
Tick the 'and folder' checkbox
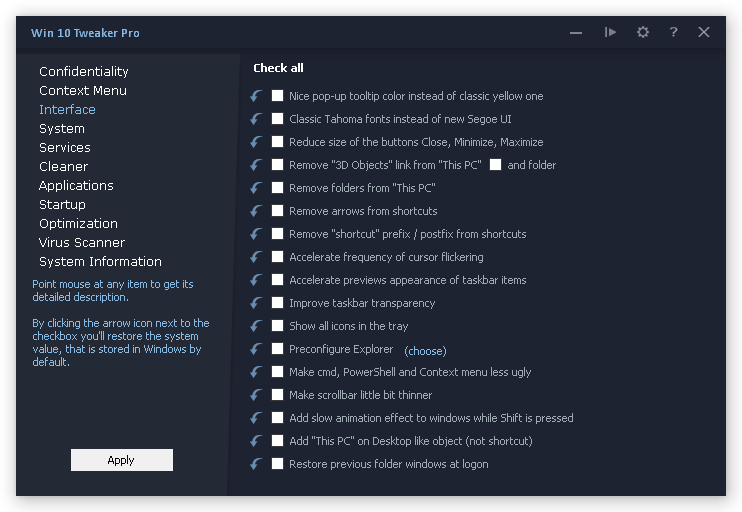[495, 165]
